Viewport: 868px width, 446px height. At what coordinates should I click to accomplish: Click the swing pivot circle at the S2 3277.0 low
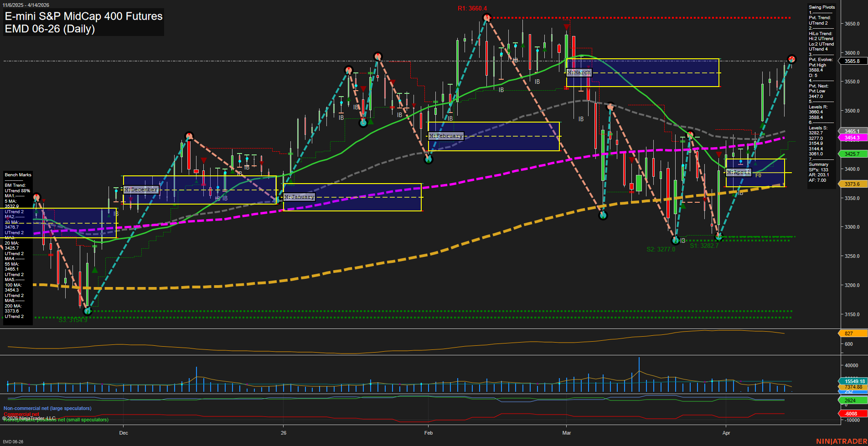676,240
